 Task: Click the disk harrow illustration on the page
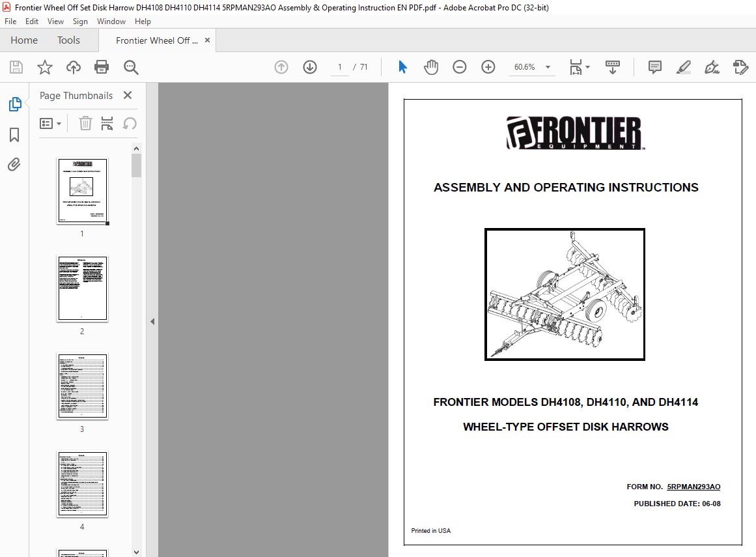tap(565, 294)
